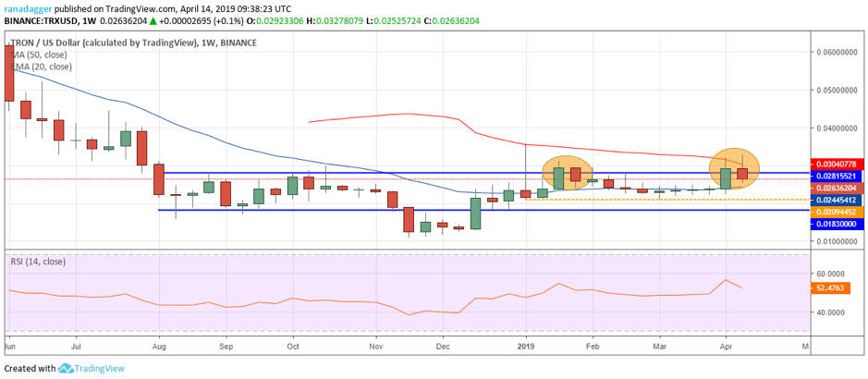Image resolution: width=868 pixels, height=379 pixels.
Task: Click the 0.02636204 current price tag
Action: click(837, 188)
